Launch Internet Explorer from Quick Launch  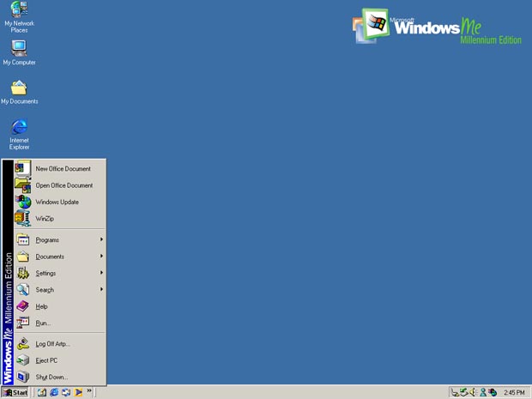pos(54,392)
